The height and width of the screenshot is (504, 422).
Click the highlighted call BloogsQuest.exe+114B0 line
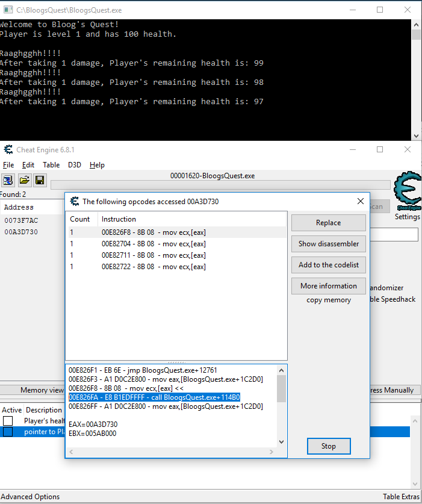pos(154,397)
